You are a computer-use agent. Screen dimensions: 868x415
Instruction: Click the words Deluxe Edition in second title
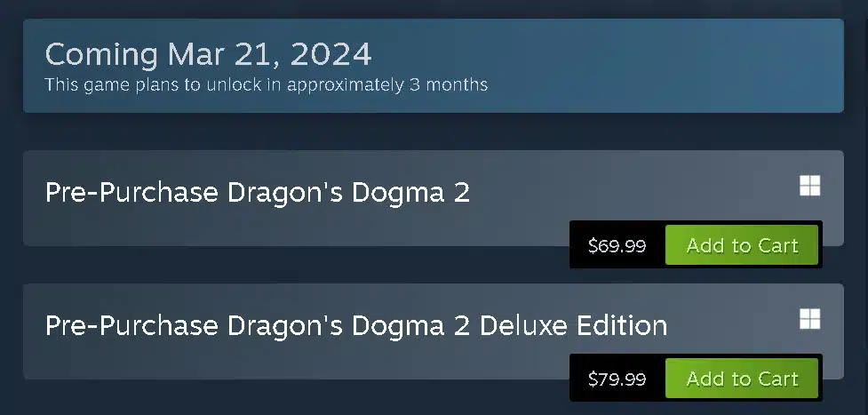pos(574,325)
